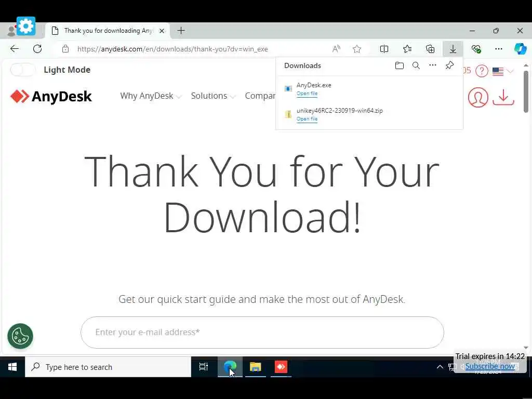Image resolution: width=532 pixels, height=399 pixels.
Task: Click the AnyDesk logo
Action: point(51,96)
